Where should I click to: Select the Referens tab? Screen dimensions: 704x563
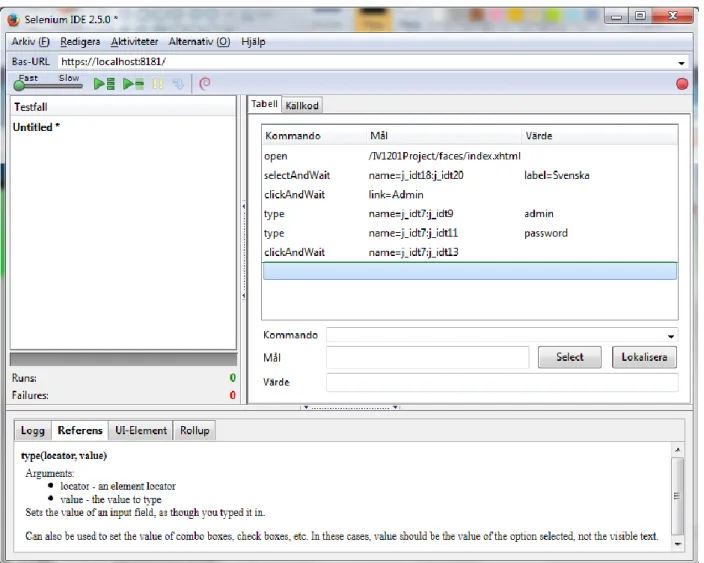click(x=80, y=431)
